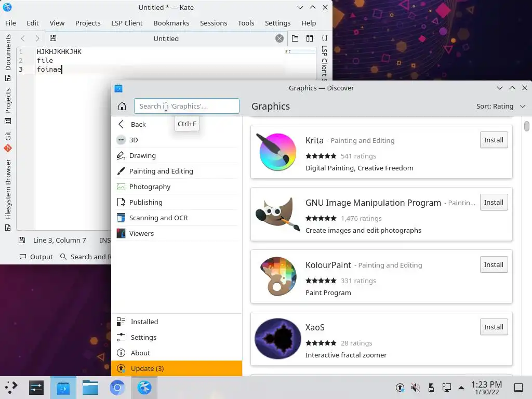Select the Drawing category
Viewport: 532px width, 399px height.
177,155
